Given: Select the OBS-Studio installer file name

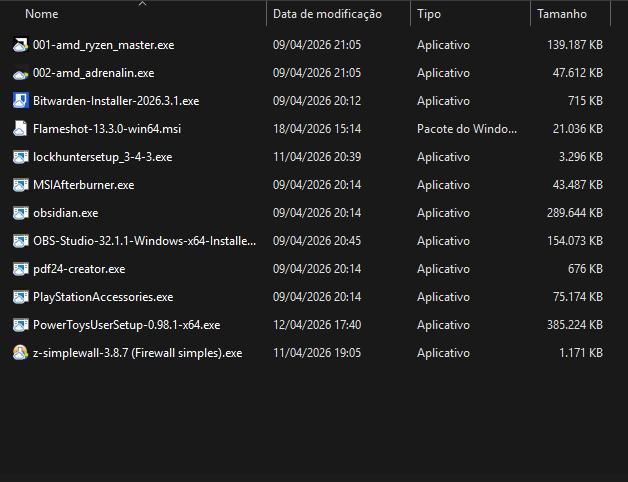Looking at the screenshot, I should [144, 241].
